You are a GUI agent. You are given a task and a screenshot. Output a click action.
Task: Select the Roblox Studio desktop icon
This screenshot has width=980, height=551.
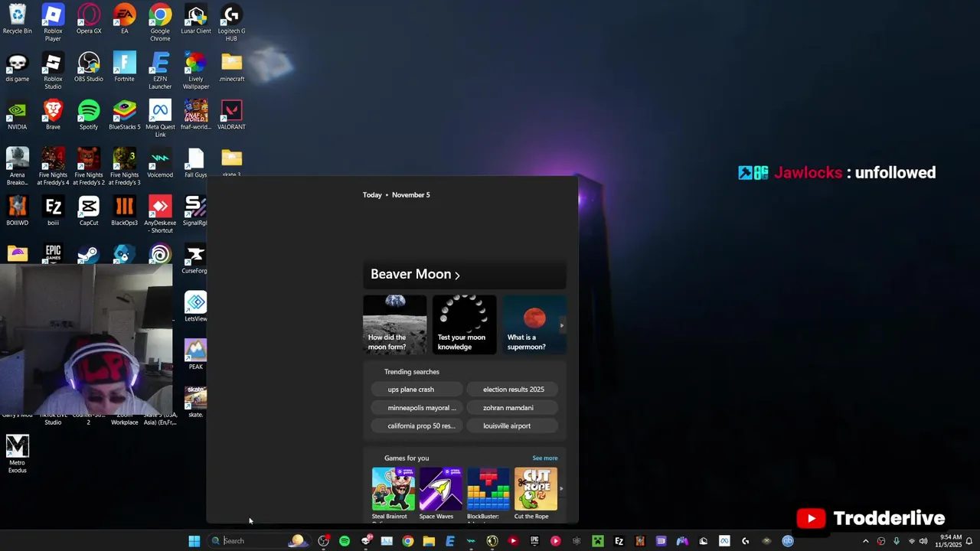53,71
